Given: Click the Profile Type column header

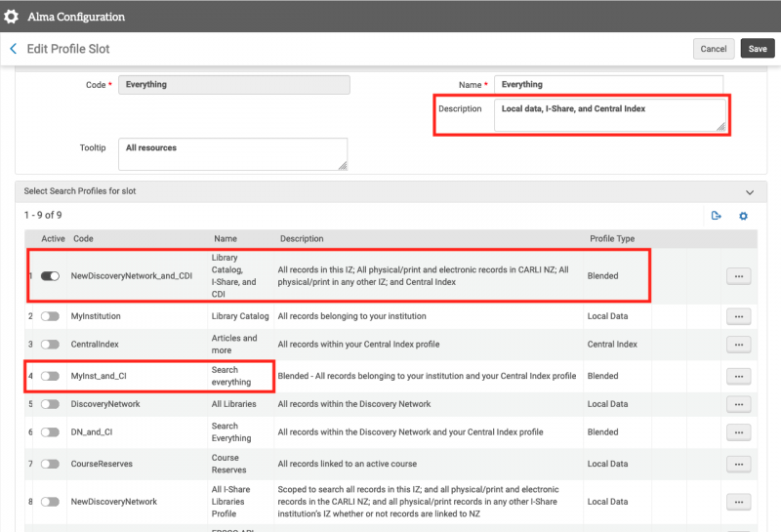Looking at the screenshot, I should 612,238.
